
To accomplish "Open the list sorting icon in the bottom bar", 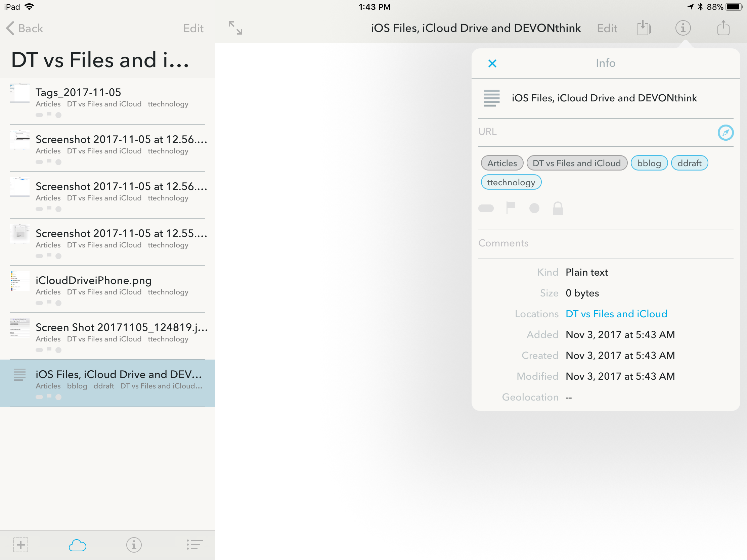I will [x=194, y=545].
